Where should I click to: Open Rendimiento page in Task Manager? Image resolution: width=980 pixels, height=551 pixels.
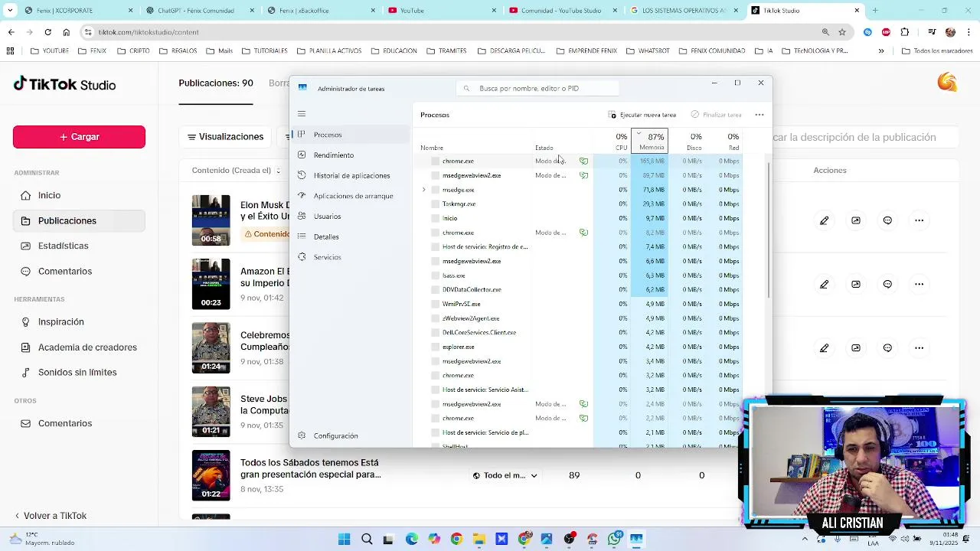352,155
